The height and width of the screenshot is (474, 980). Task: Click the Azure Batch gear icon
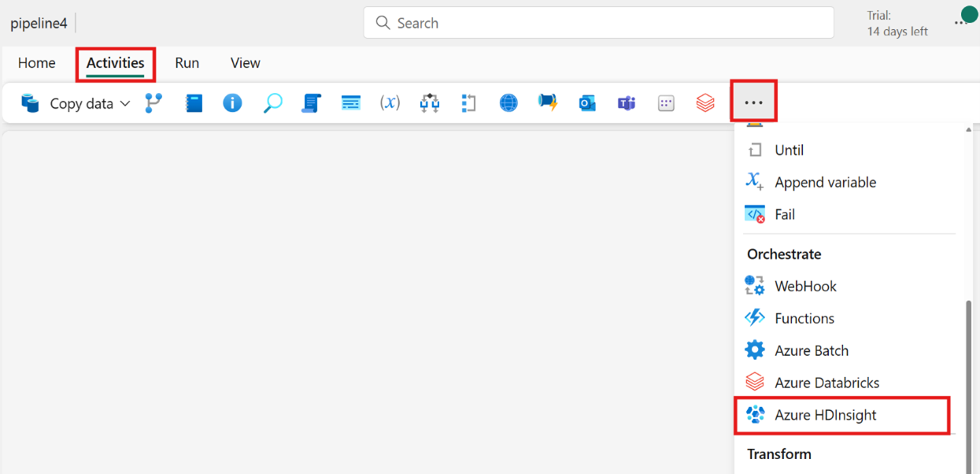(x=755, y=350)
